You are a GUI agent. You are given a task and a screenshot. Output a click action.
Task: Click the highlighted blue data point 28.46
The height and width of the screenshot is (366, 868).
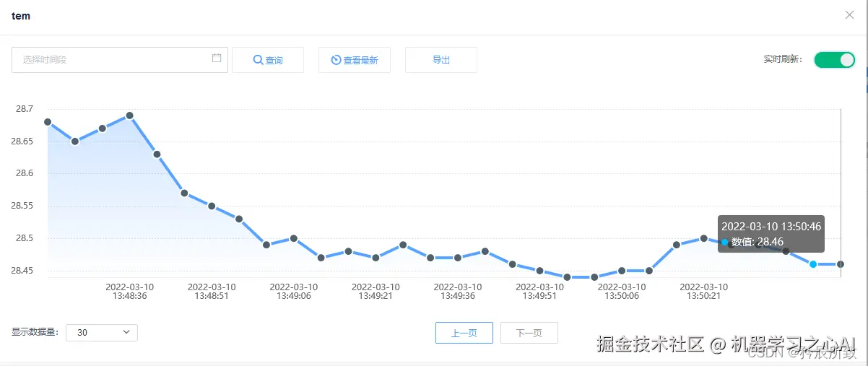(813, 264)
